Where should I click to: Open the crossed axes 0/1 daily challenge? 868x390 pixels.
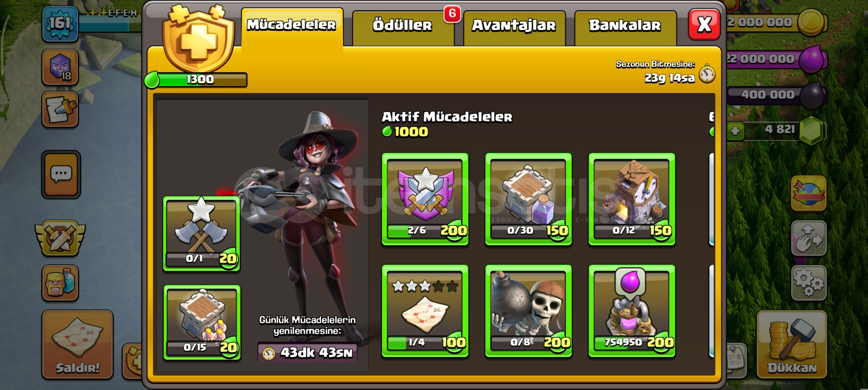[201, 233]
